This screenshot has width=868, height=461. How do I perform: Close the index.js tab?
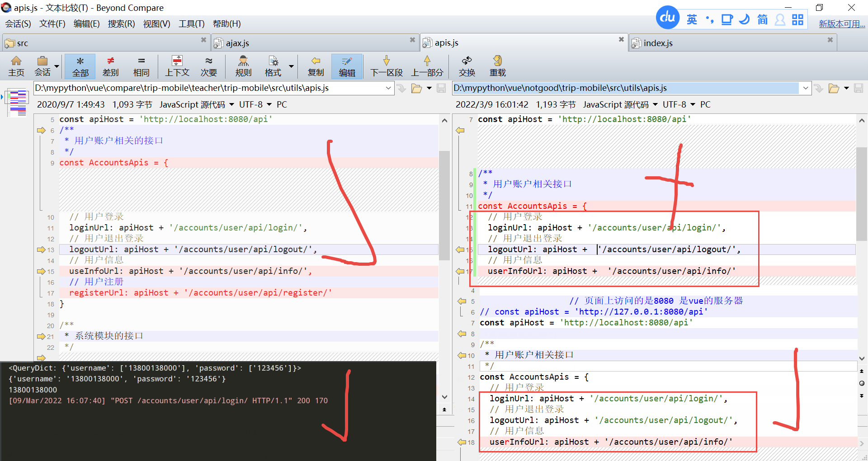click(x=830, y=40)
